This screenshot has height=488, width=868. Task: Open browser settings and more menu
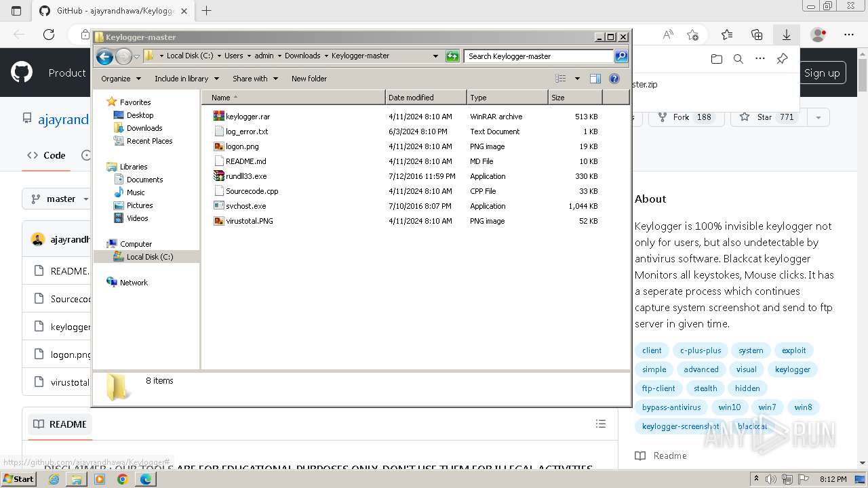pyautogui.click(x=849, y=35)
